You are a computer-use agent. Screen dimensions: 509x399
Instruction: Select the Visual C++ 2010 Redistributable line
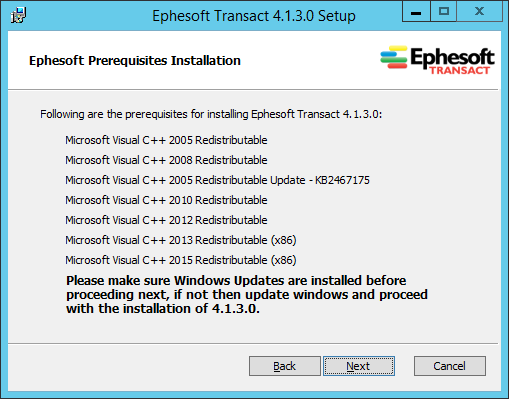point(166,200)
